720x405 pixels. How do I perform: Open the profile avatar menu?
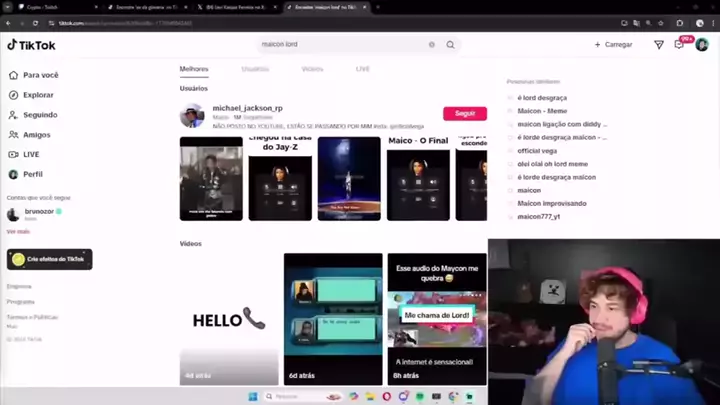702,45
